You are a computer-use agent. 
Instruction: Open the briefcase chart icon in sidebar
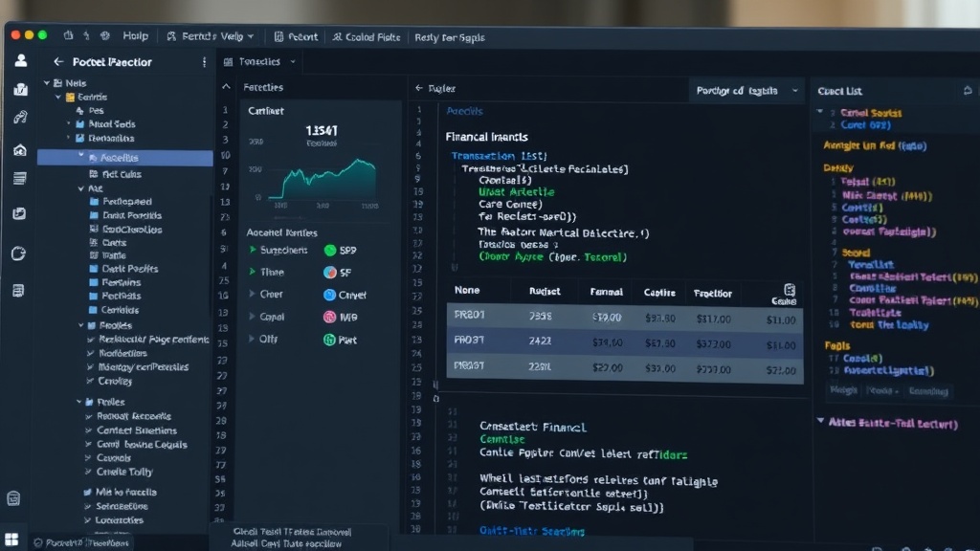tap(21, 89)
